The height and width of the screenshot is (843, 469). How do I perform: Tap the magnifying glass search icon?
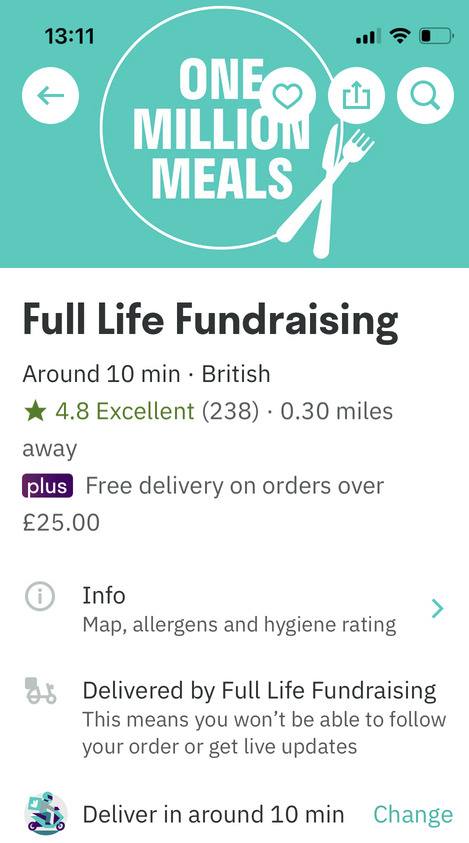point(425,96)
